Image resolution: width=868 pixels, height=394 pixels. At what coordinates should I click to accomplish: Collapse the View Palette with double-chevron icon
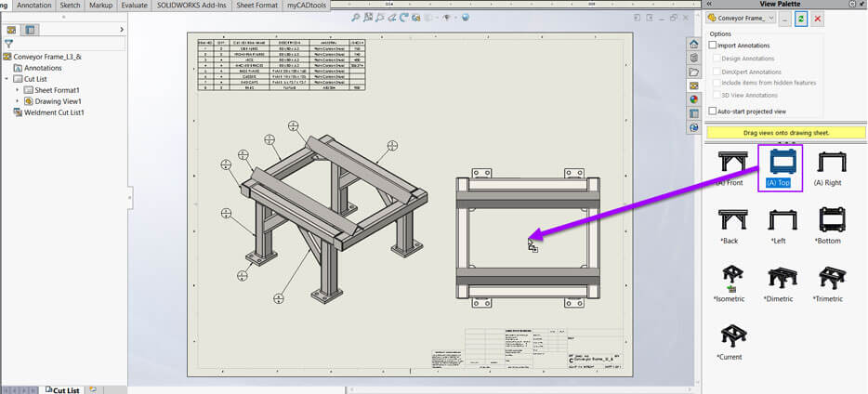coord(710,4)
